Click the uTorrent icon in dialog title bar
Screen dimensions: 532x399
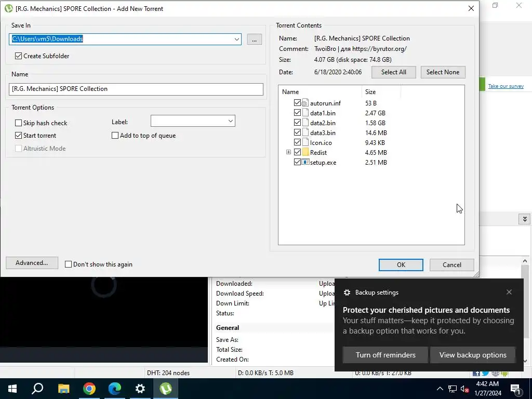[9, 8]
